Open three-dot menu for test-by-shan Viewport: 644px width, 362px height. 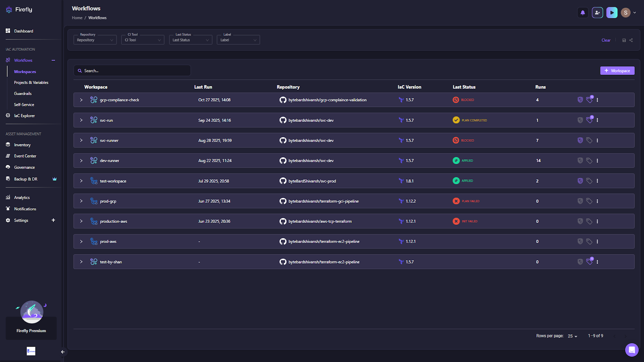[x=597, y=262]
